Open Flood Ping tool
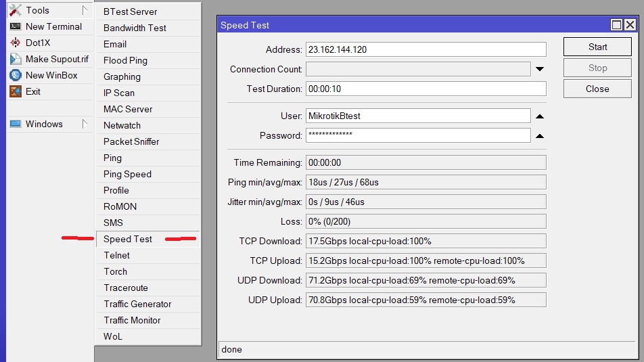 (x=148, y=60)
